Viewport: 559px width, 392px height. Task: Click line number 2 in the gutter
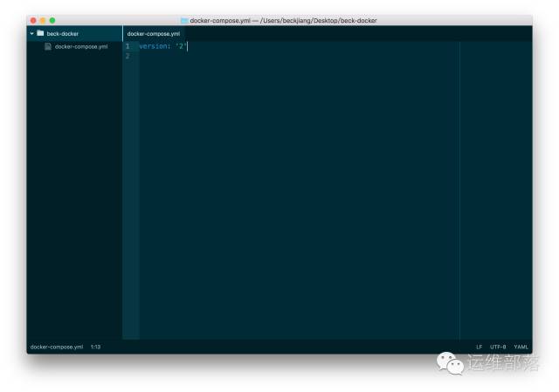pyautogui.click(x=128, y=56)
